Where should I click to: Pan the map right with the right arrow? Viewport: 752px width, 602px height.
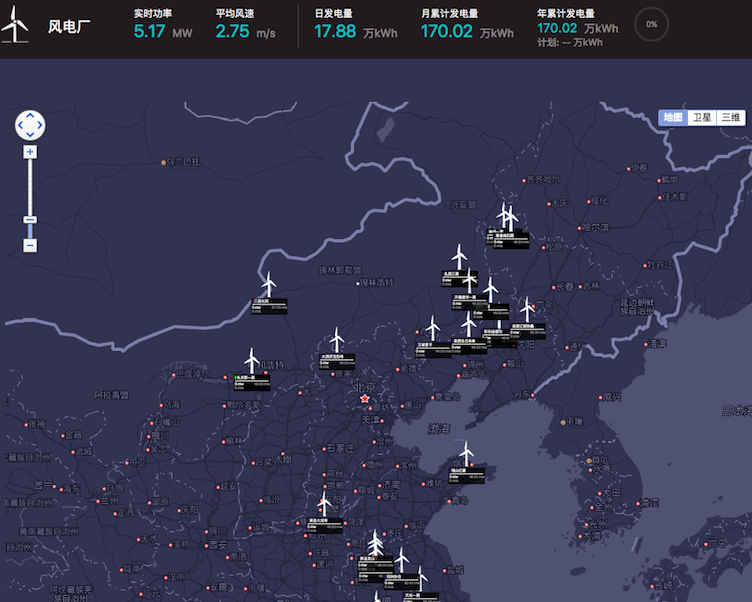tap(40, 125)
